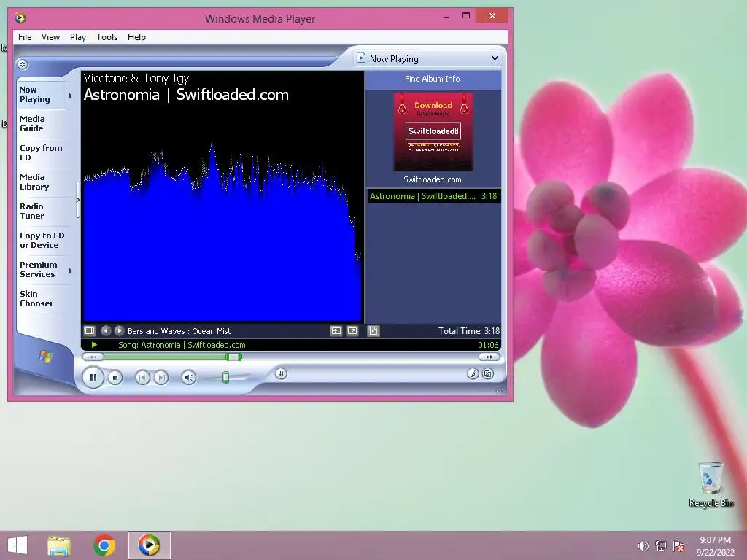This screenshot has height=560, width=747.
Task: Launch Google Chrome from taskbar
Action: coord(104,545)
